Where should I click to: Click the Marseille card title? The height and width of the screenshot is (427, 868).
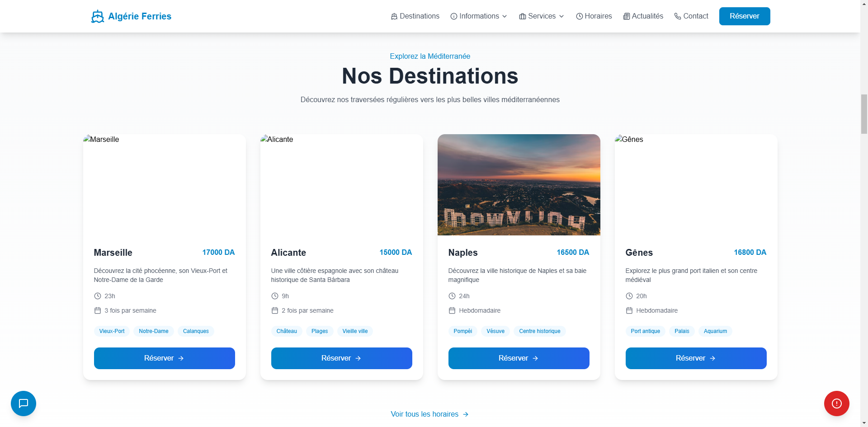coord(113,253)
